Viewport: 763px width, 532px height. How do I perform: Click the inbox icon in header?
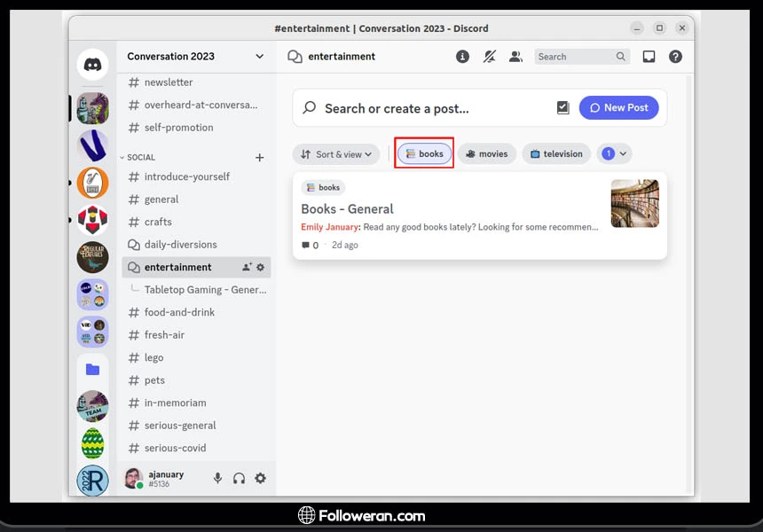(649, 57)
